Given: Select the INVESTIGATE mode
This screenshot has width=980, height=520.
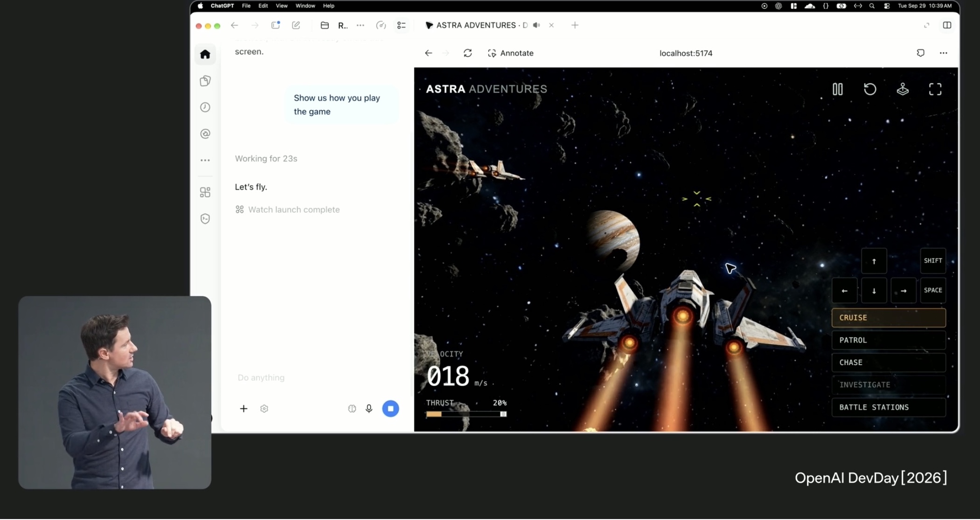Looking at the screenshot, I should tap(889, 385).
